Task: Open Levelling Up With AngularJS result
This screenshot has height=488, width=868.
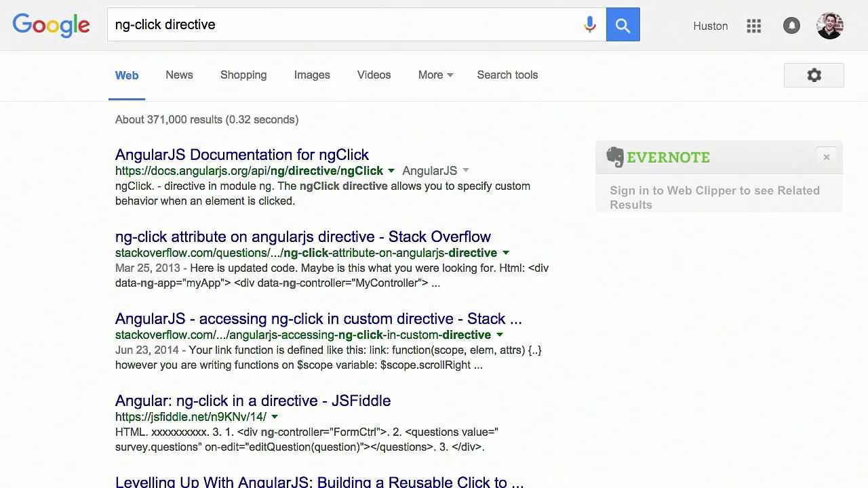Action: tap(319, 482)
